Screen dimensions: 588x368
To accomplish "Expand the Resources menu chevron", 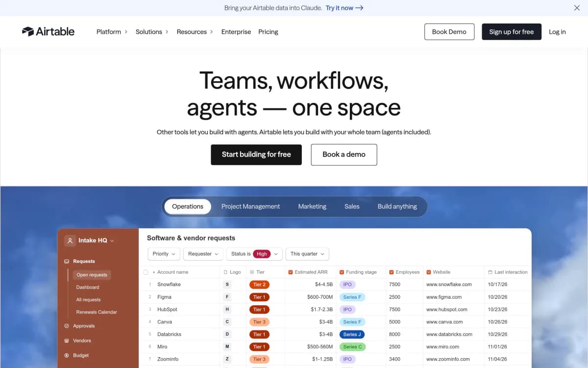I will point(211,32).
